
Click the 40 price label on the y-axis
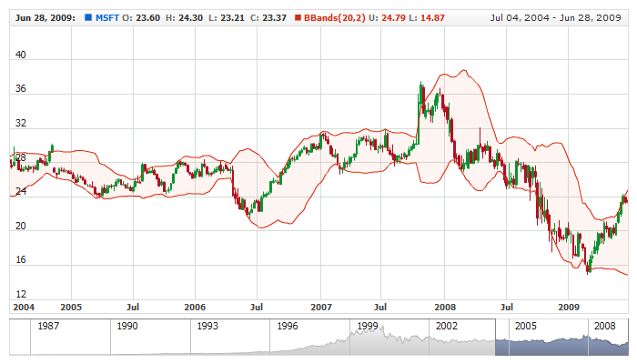[x=20, y=56]
